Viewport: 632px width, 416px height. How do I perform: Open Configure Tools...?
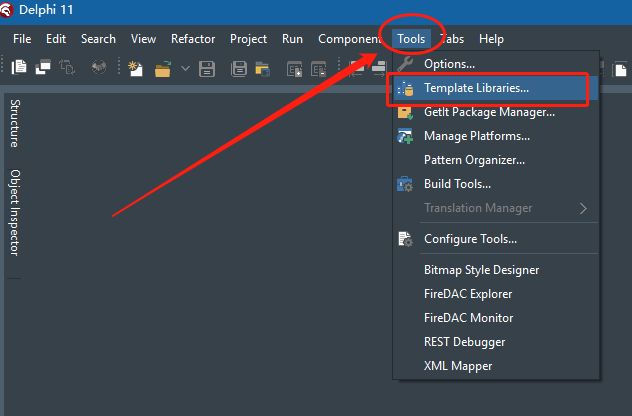pos(495,239)
